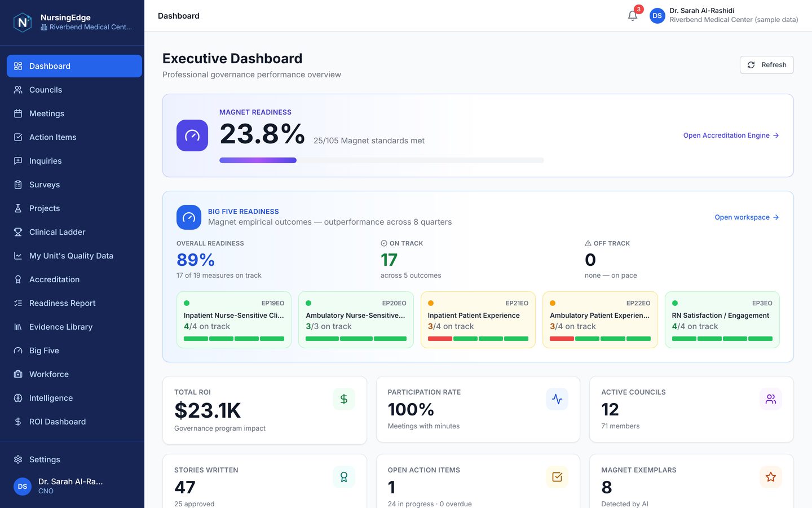This screenshot has width=812, height=508.
Task: Click the Magnet Exemplars star icon
Action: point(771,477)
